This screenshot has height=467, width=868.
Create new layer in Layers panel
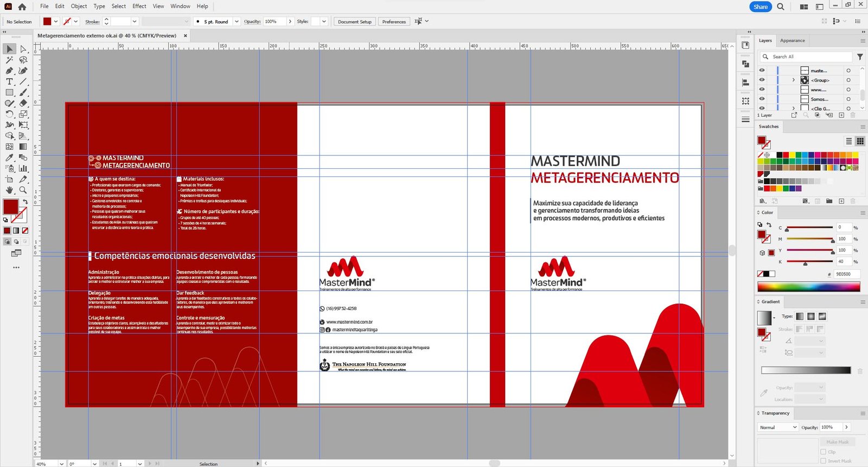point(841,115)
